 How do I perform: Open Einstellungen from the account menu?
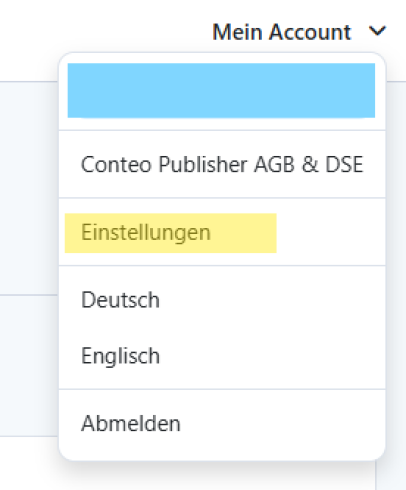pos(146,232)
